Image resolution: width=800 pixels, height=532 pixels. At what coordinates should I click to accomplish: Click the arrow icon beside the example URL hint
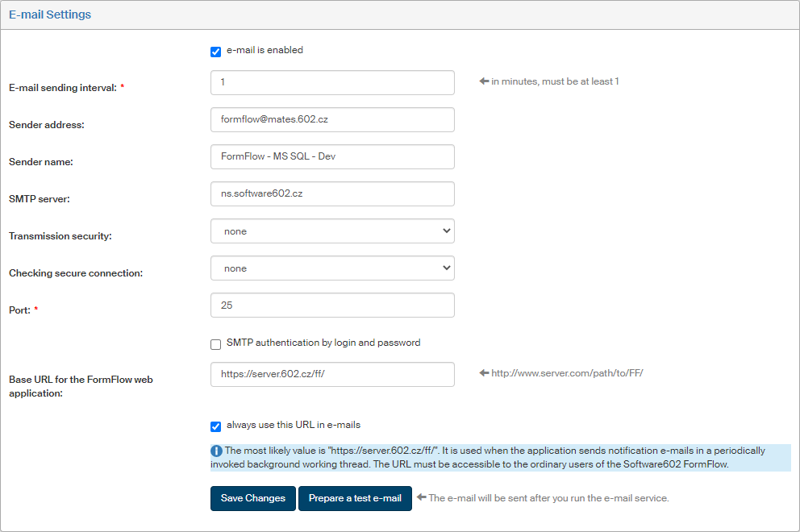pyautogui.click(x=484, y=373)
